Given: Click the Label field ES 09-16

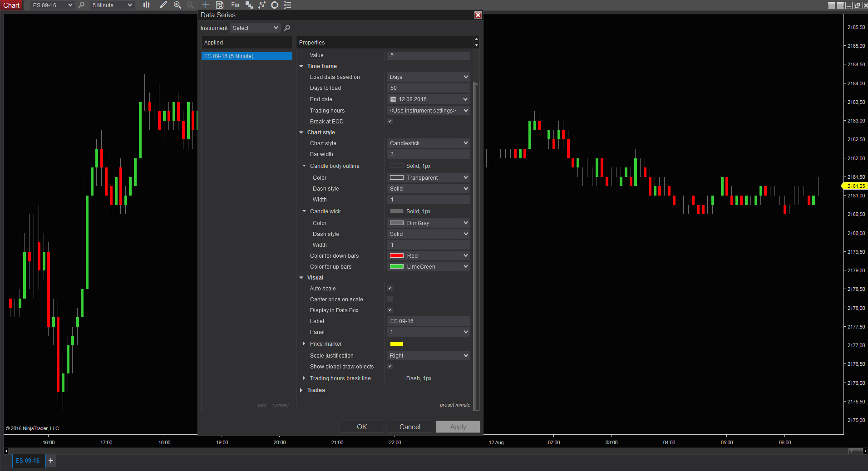Looking at the screenshot, I should point(429,321).
